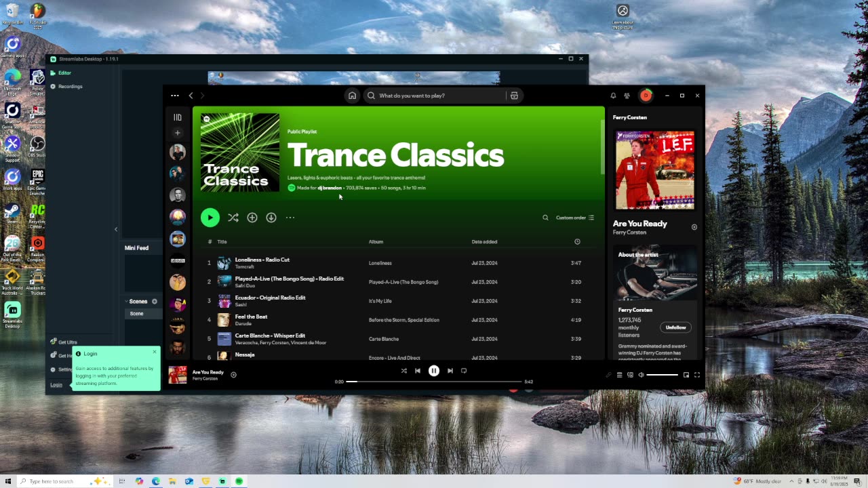Viewport: 868px width, 488px height.
Task: Open the Steam desktop shortcut
Action: [x=12, y=213]
